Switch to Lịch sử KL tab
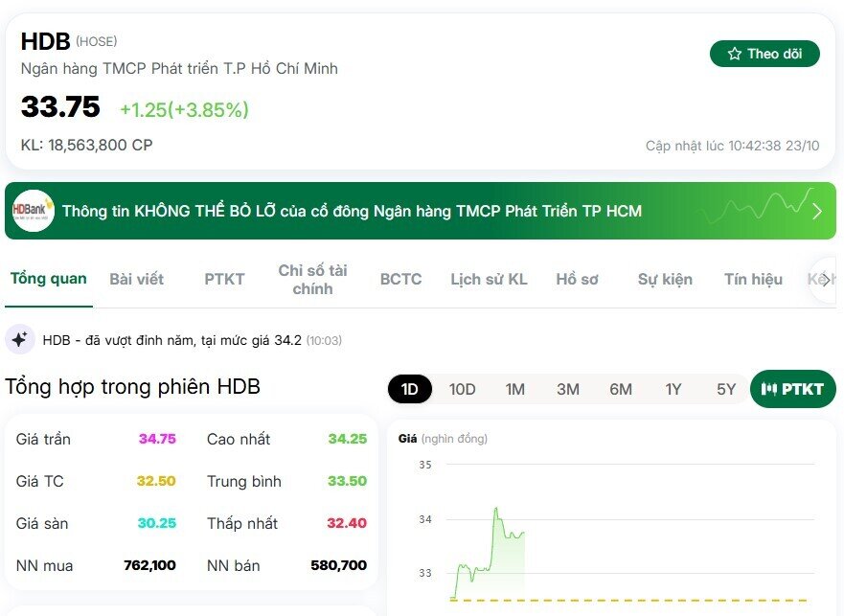Screen dimensions: 844x616 [489, 280]
